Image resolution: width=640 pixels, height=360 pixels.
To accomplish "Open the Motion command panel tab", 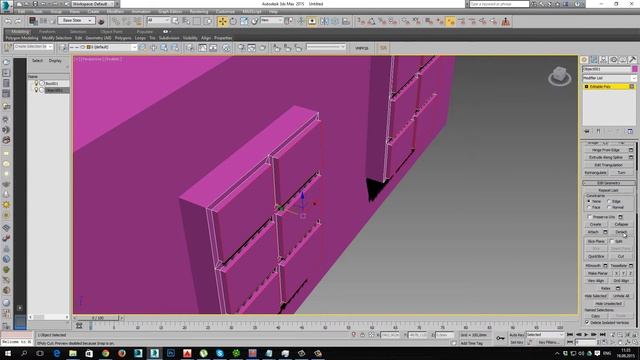I will [613, 60].
